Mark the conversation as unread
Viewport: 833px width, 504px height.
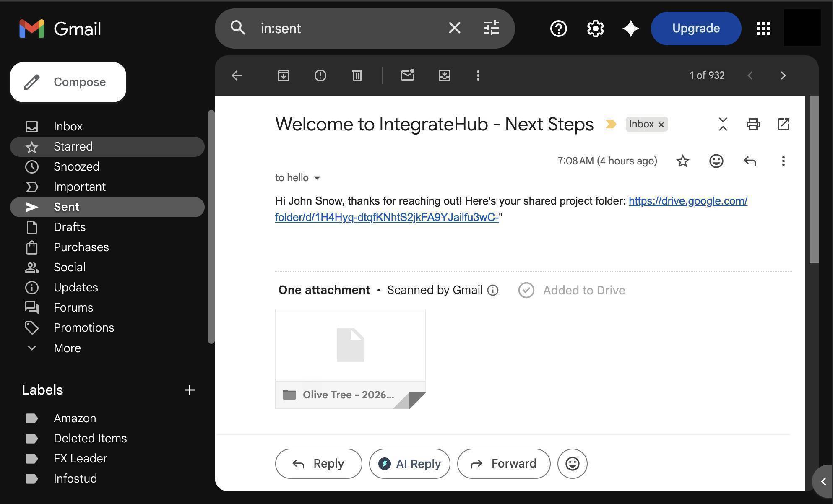point(407,75)
